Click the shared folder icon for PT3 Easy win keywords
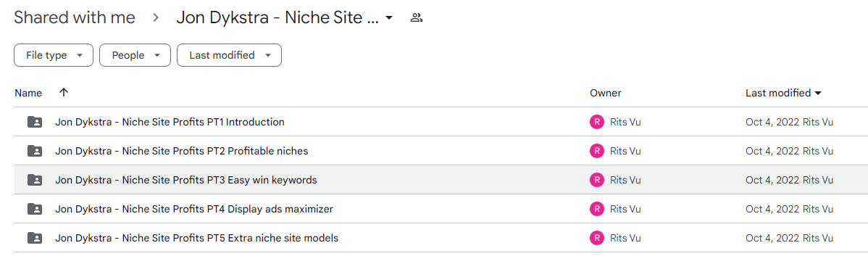Image resolution: width=868 pixels, height=264 pixels. click(35, 180)
